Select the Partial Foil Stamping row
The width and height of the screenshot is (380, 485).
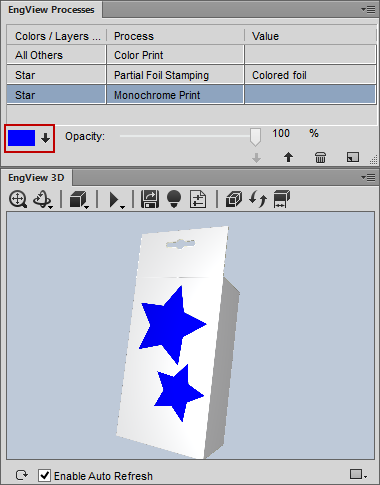(191, 75)
